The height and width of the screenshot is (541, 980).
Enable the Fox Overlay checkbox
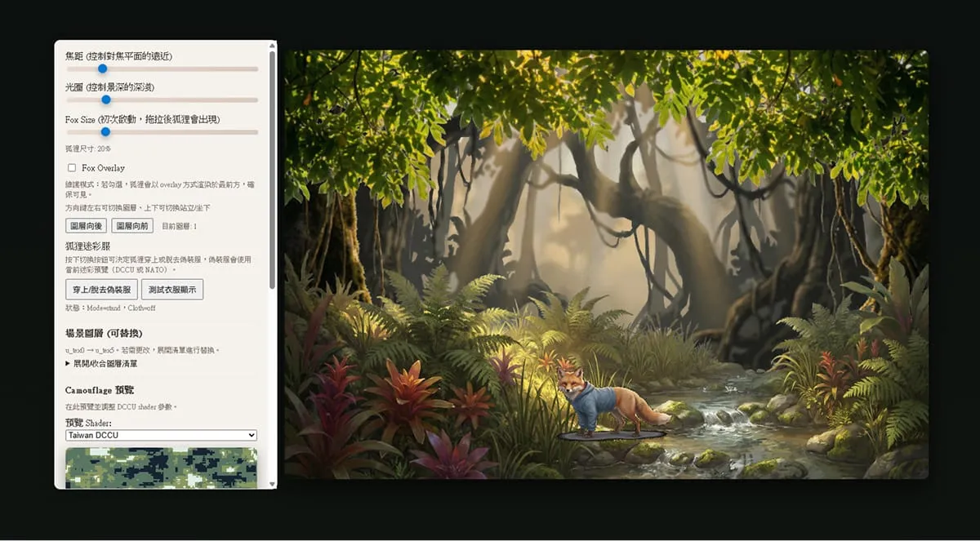72,168
